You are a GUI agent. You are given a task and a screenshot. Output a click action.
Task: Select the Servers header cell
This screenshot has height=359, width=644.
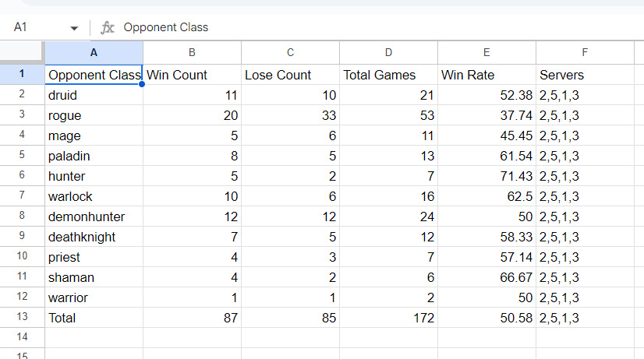point(585,75)
